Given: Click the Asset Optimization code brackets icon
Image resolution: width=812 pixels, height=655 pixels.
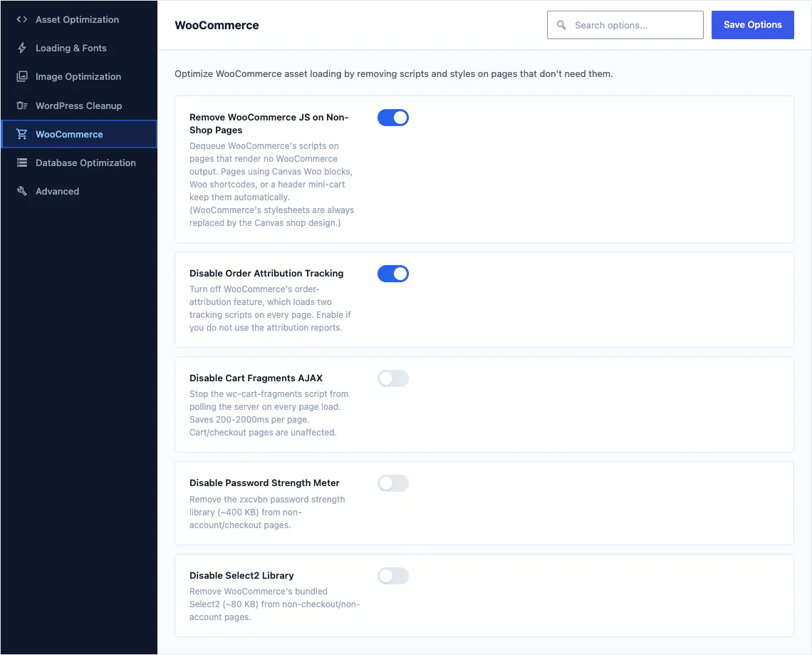Looking at the screenshot, I should [22, 19].
